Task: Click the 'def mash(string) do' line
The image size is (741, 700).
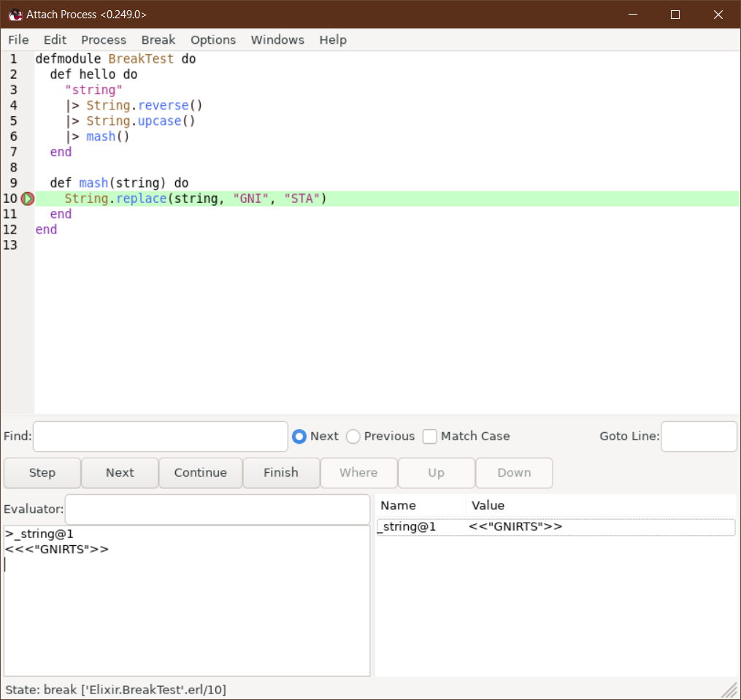Action: click(119, 183)
